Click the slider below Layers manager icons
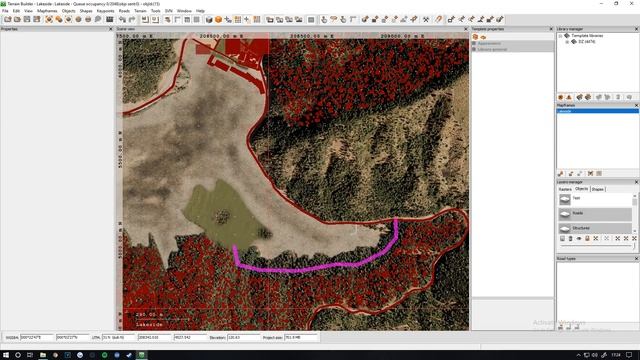Viewport: 640px width, 360px height. pyautogui.click(x=598, y=246)
